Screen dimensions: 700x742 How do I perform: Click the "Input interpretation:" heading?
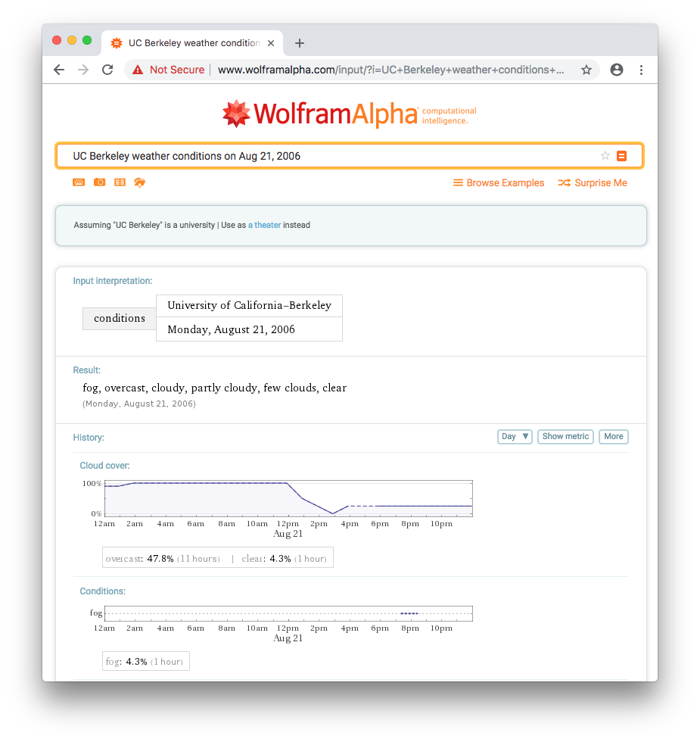coord(113,281)
